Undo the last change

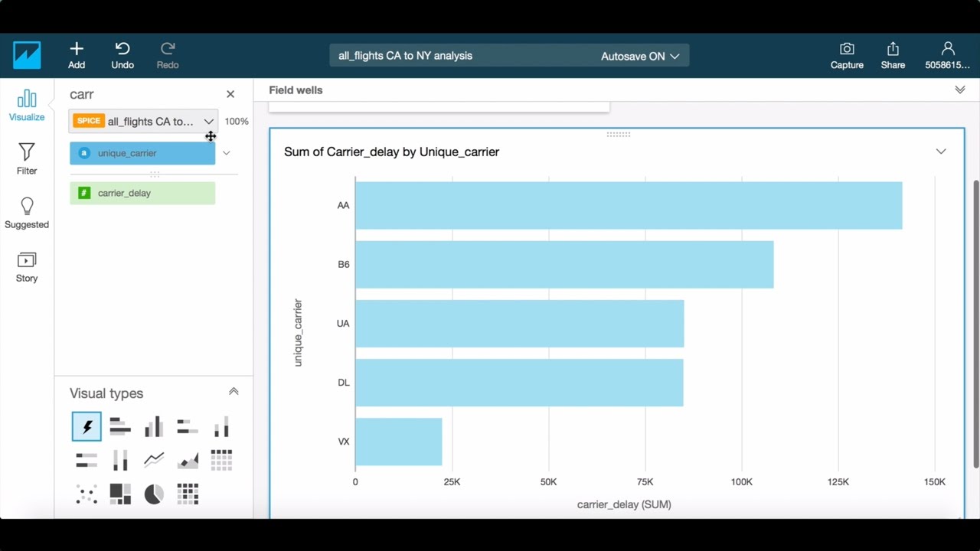pos(122,55)
